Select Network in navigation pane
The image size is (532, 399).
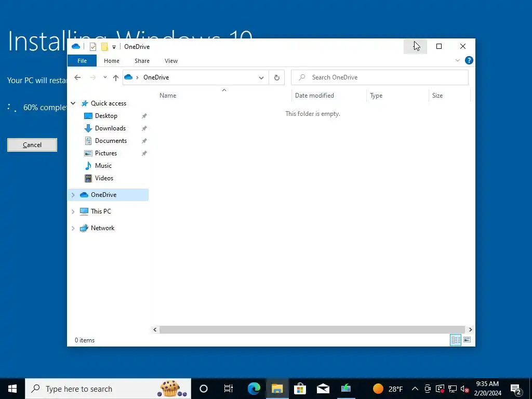coord(102,228)
